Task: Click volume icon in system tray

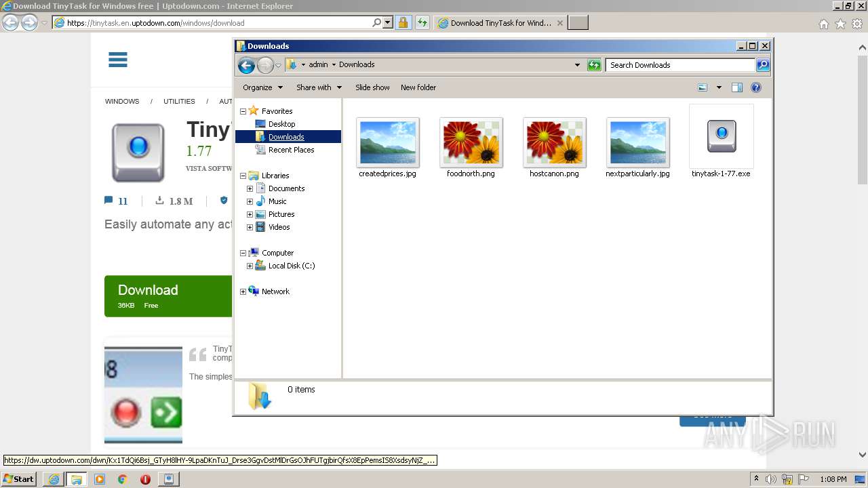Action: tap(771, 479)
